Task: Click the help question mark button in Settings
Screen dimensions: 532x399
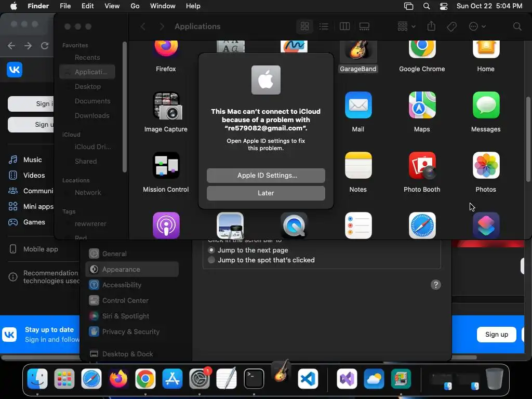Action: pyautogui.click(x=436, y=285)
